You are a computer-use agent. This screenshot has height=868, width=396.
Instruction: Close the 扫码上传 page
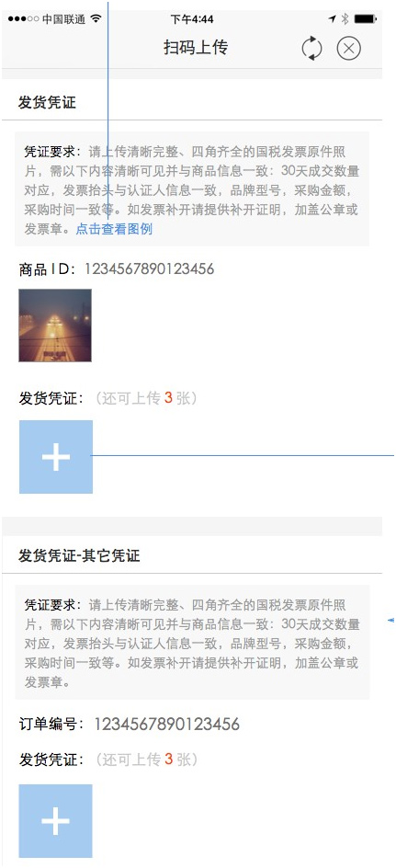point(348,49)
